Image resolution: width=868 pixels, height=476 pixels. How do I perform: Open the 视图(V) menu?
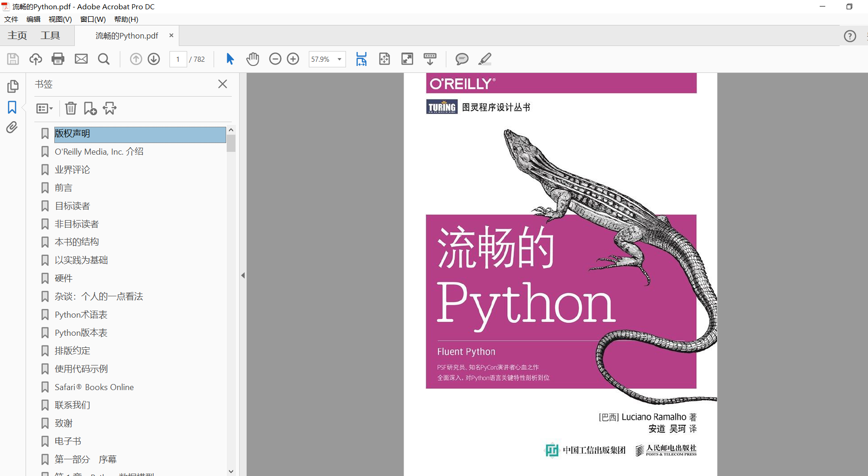[x=60, y=19]
